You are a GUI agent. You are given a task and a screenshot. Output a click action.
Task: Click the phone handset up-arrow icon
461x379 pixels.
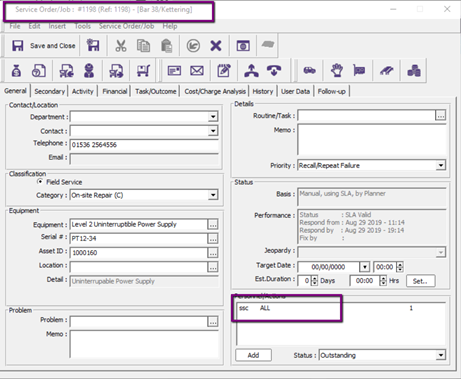(x=251, y=71)
